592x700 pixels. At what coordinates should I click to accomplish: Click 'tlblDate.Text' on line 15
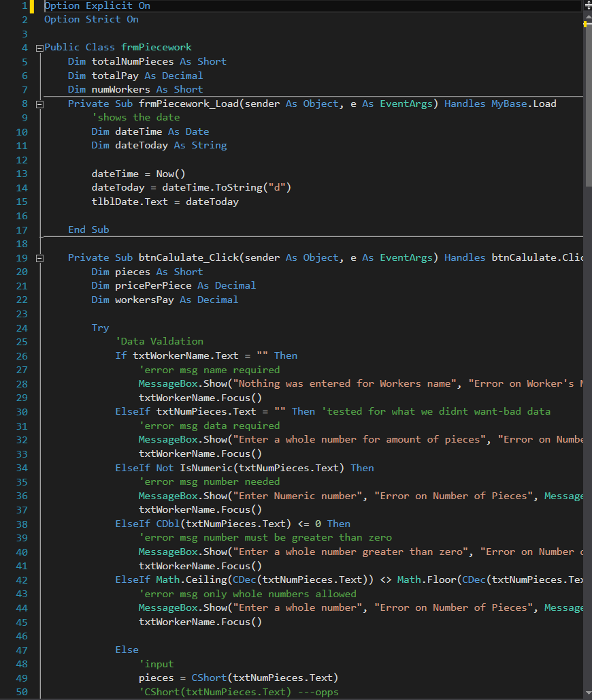tap(130, 202)
